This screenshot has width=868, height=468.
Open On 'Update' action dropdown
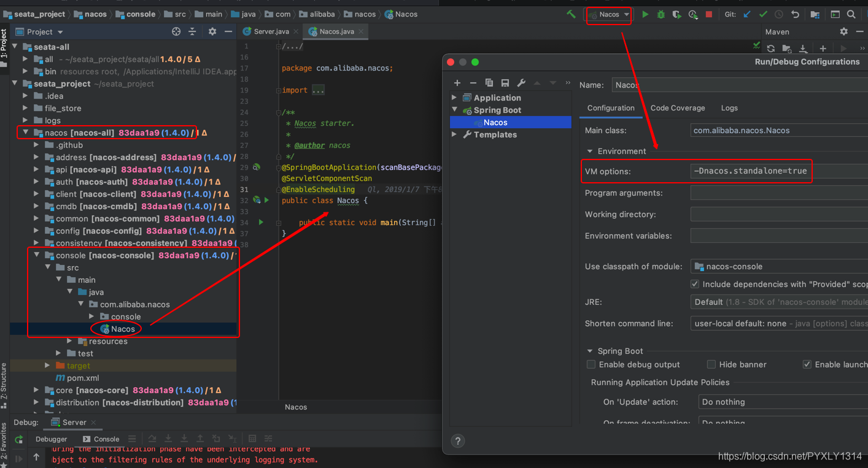point(783,402)
